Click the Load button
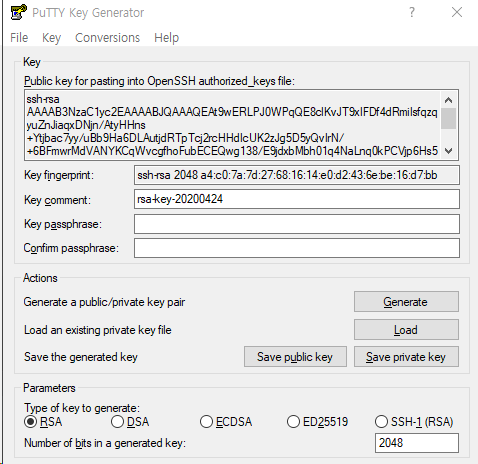This screenshot has height=464, width=478. pyautogui.click(x=406, y=330)
